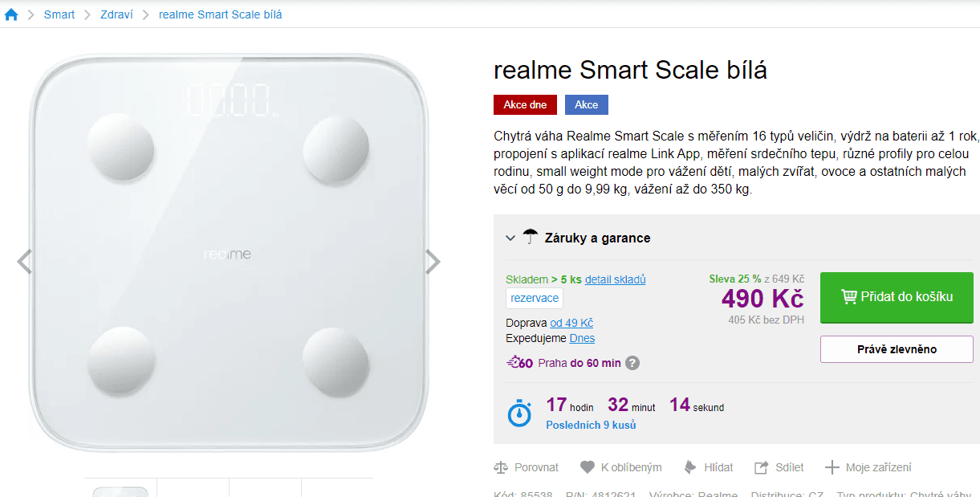Open home page via house breadcrumb icon
Image resolution: width=980 pixels, height=497 pixels.
tap(10, 14)
